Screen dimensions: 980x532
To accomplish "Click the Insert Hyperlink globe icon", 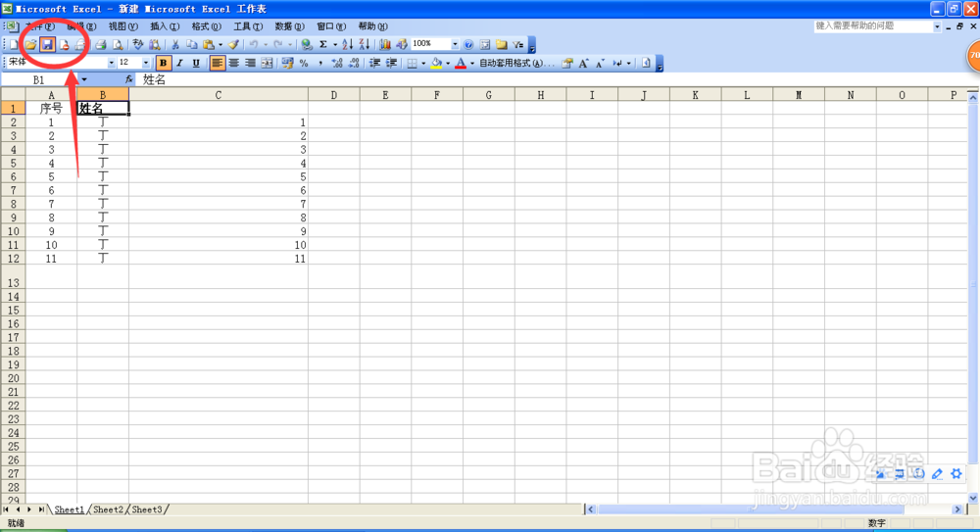I will (x=306, y=44).
